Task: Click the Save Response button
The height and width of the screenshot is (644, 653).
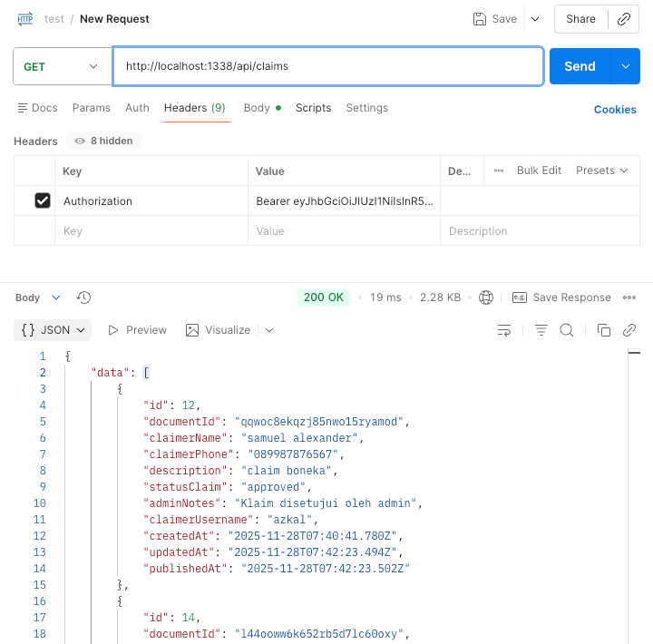Action: pyautogui.click(x=561, y=298)
